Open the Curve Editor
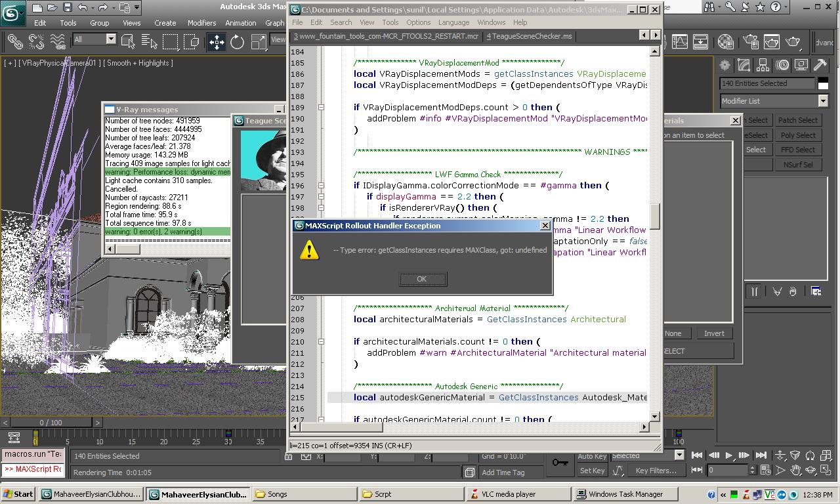The width and height of the screenshot is (840, 504). point(680,42)
